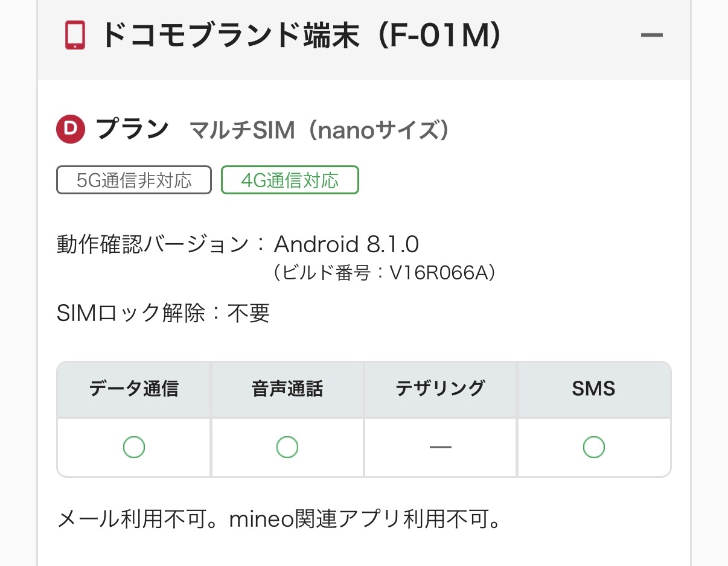Click the 5G通信非対応 badge
The height and width of the screenshot is (566, 728).
click(x=134, y=180)
